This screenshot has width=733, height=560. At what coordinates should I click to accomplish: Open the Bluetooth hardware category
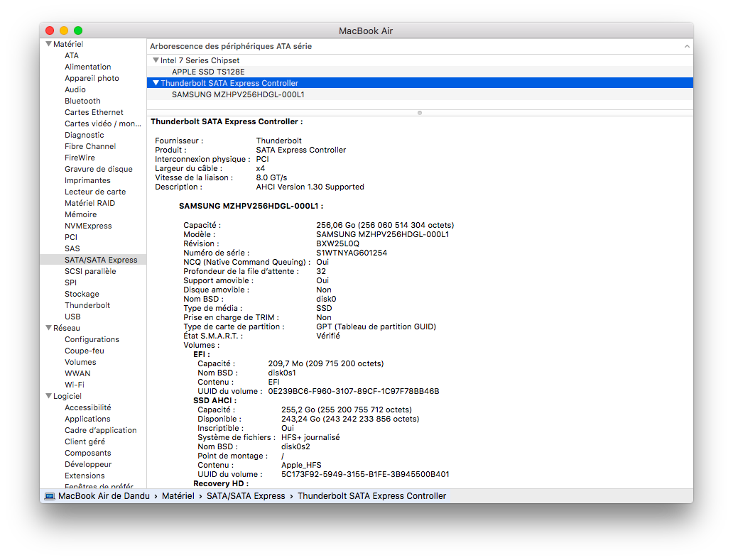pos(82,101)
